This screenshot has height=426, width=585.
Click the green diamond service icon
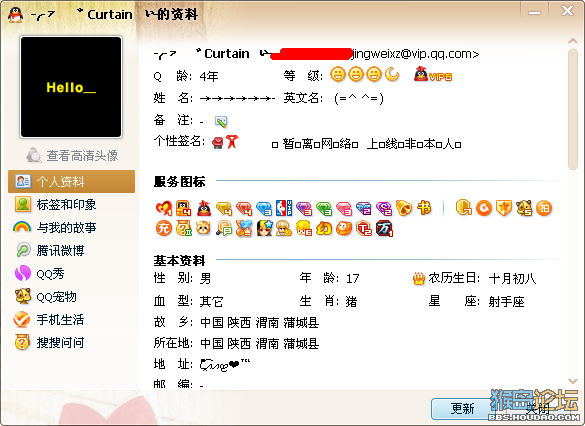coord(324,208)
